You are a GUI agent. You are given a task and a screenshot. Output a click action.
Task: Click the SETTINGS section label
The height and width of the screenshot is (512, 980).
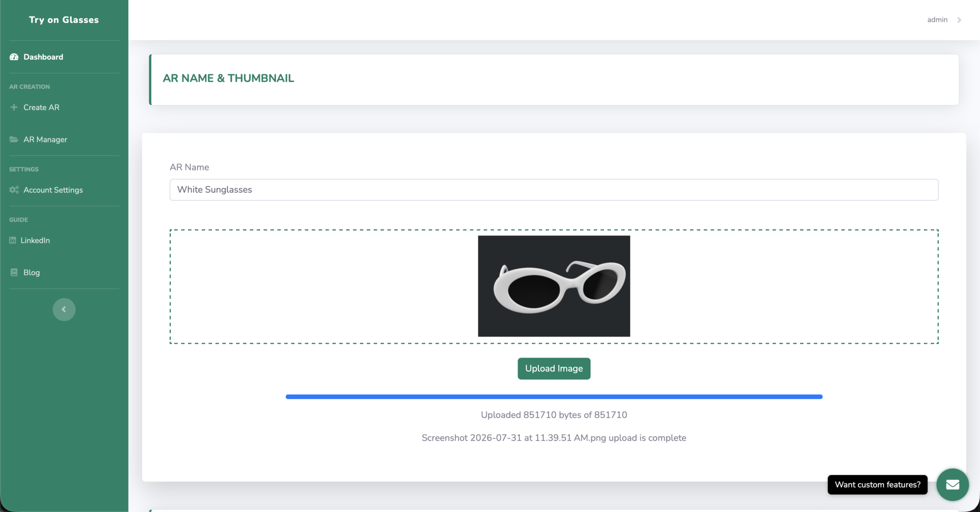coord(24,169)
